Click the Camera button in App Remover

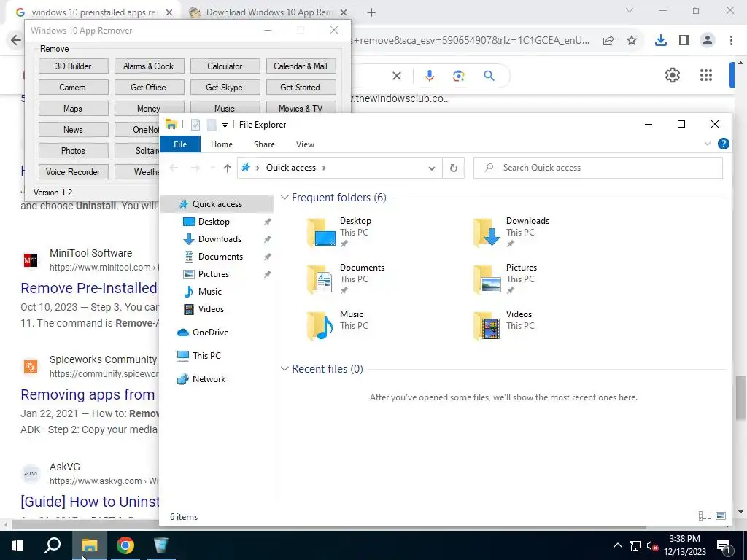pyautogui.click(x=74, y=87)
